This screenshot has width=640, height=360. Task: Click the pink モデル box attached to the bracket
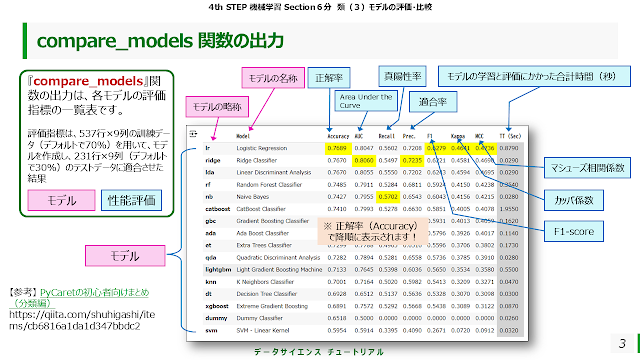click(x=125, y=256)
